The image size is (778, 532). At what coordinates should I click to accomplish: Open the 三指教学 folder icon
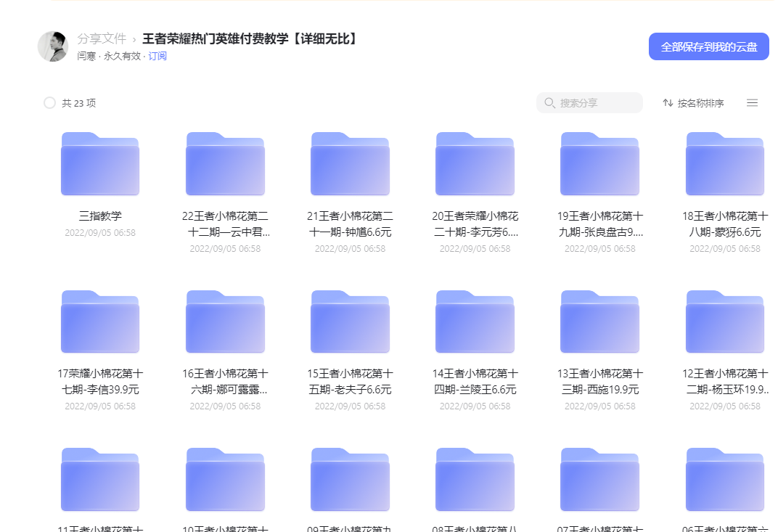pos(100,164)
